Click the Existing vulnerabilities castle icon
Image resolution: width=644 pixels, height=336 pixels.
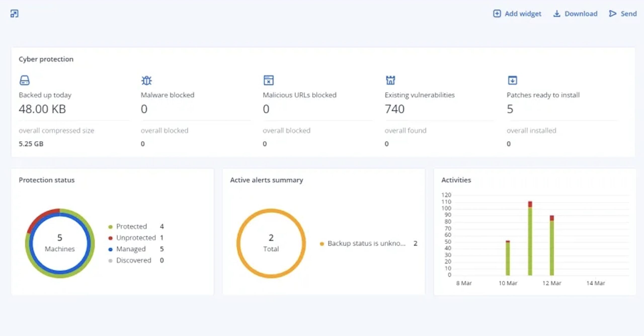[x=390, y=80]
